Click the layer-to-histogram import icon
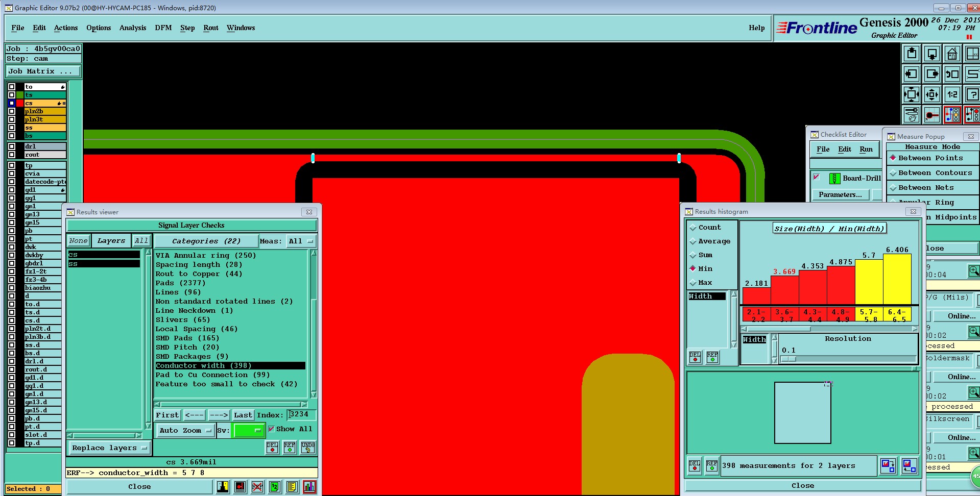 pos(910,465)
